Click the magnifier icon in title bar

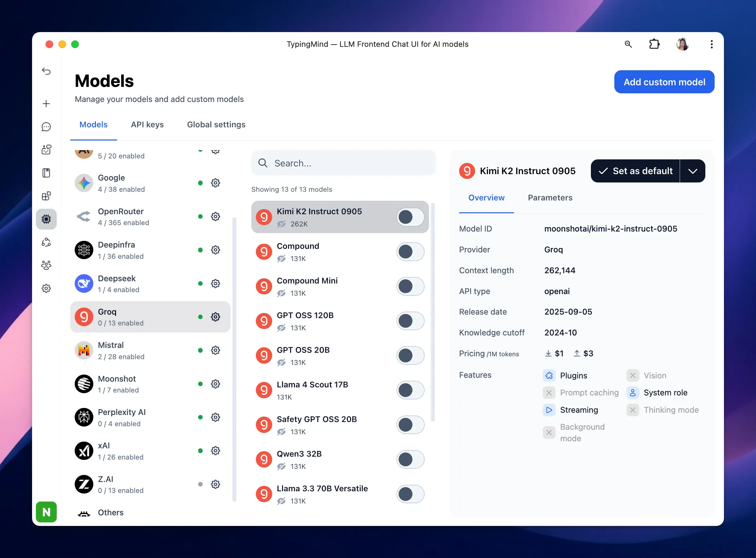pyautogui.click(x=628, y=44)
